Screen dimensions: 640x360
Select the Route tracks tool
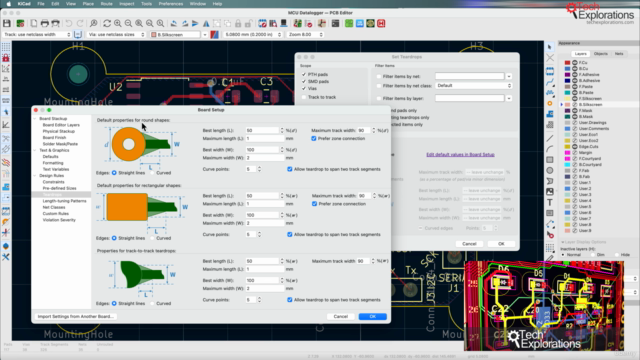(550, 83)
